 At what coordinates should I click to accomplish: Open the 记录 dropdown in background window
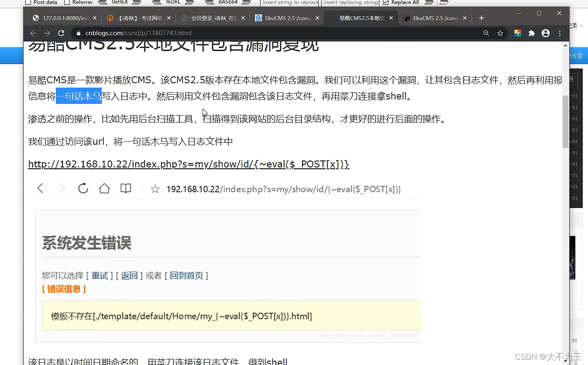(x=577, y=26)
